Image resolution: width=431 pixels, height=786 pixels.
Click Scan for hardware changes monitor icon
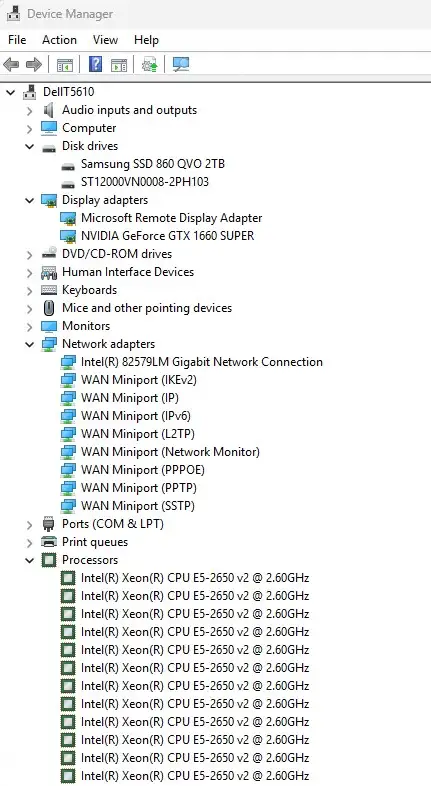point(181,65)
